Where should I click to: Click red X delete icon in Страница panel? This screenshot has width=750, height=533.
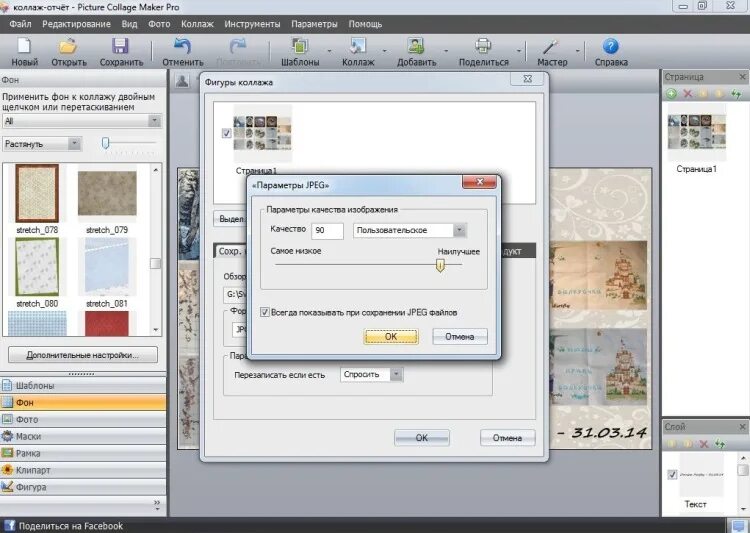tap(688, 93)
